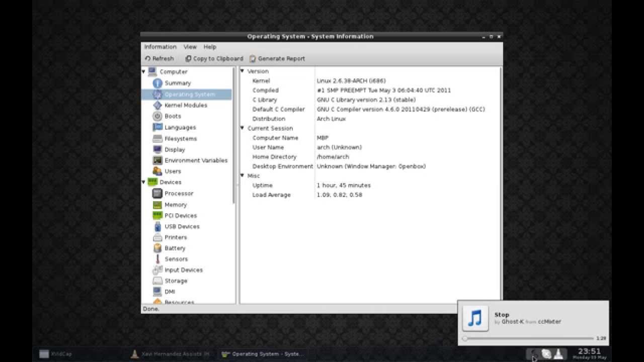The height and width of the screenshot is (362, 644).
Task: Click the Copy to Clipboard icon
Action: click(188, 59)
